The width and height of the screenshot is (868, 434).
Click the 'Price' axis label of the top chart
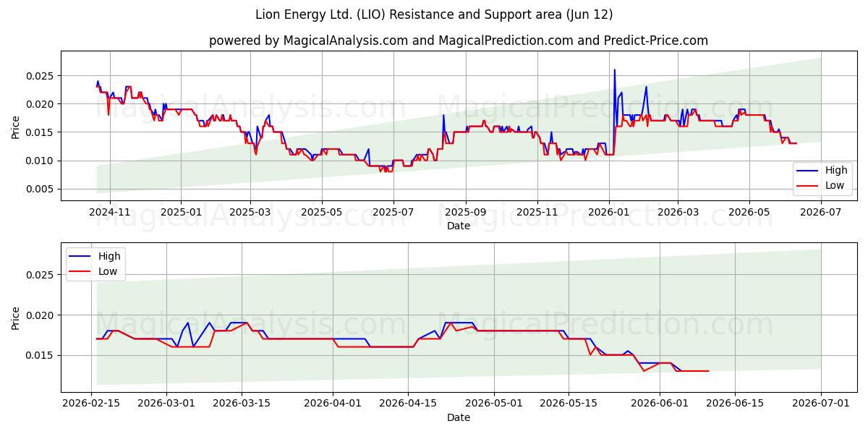[16, 126]
